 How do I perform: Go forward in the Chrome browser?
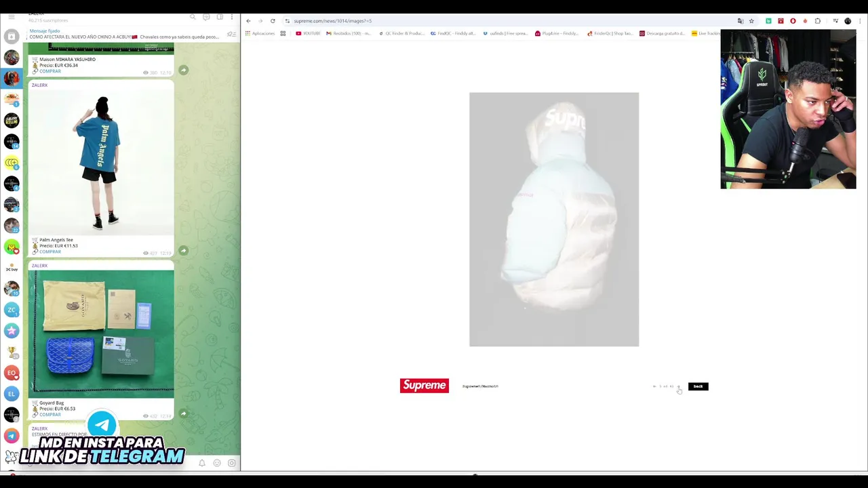(x=260, y=21)
